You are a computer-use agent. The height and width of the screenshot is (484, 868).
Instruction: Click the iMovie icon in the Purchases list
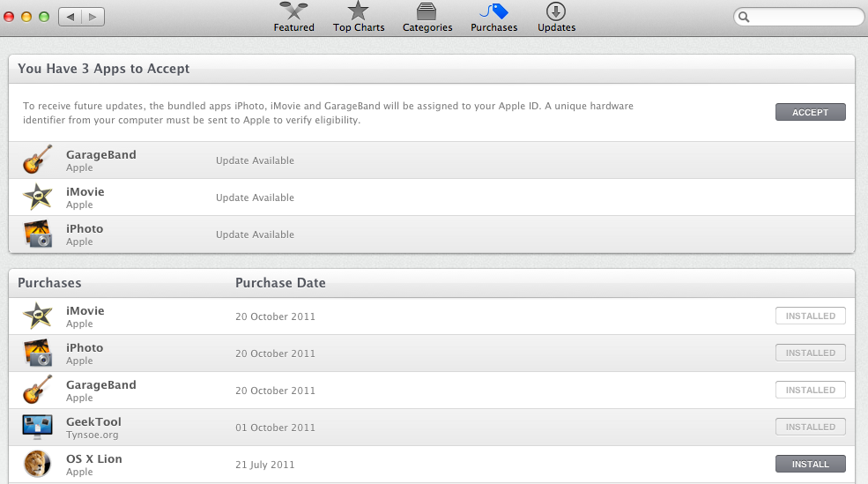(38, 316)
